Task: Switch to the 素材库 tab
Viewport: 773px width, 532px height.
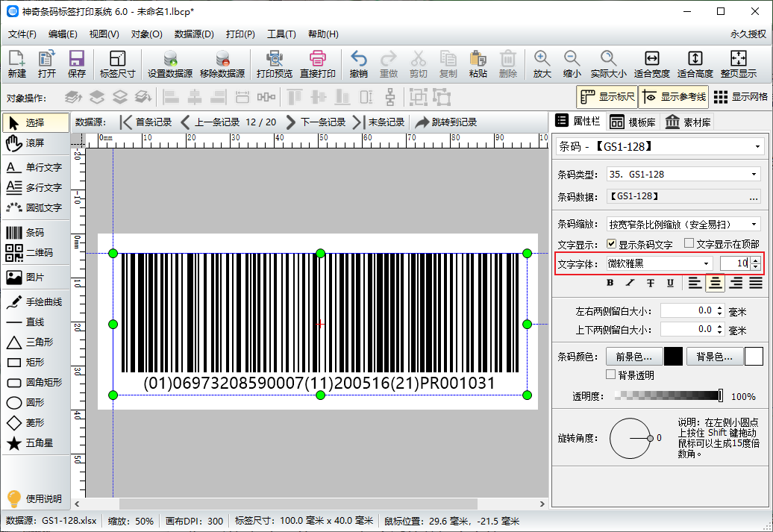Action: tap(688, 122)
